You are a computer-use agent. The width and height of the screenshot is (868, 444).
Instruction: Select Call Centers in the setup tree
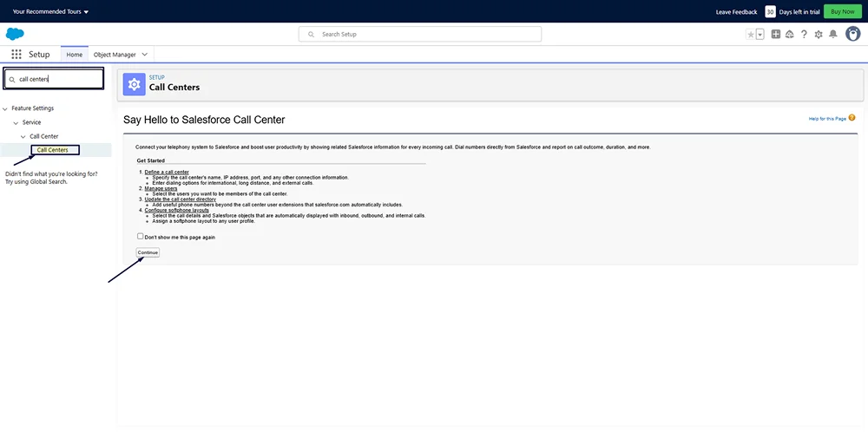(x=53, y=150)
